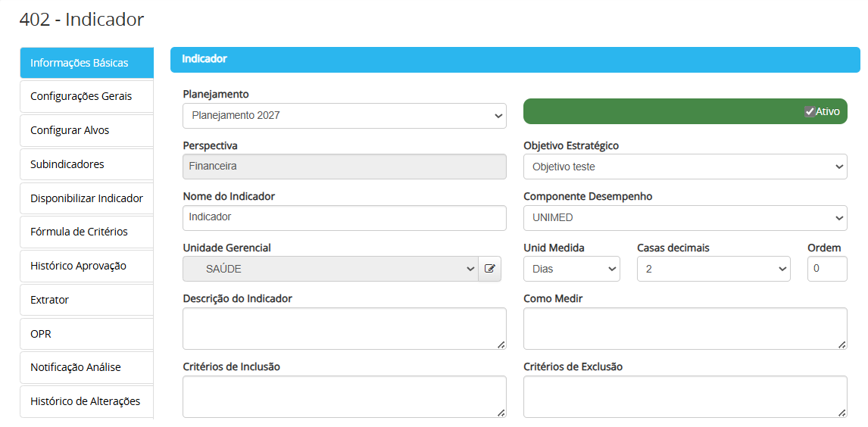Click the edit icon beside Unidade Gerencial
The height and width of the screenshot is (427, 868).
point(490,269)
